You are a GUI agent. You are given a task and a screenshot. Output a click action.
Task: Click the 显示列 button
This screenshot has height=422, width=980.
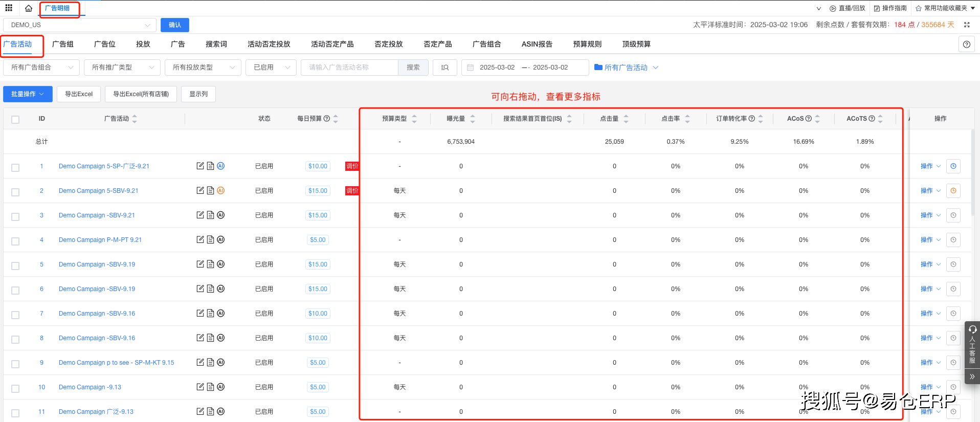[x=198, y=94]
